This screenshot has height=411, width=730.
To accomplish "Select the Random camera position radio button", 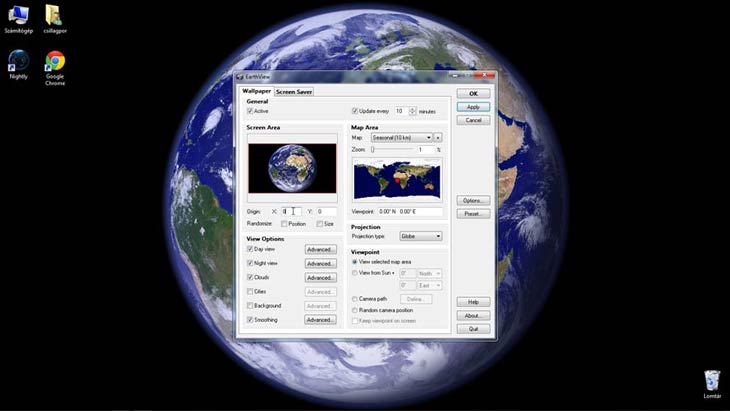I will click(x=355, y=310).
